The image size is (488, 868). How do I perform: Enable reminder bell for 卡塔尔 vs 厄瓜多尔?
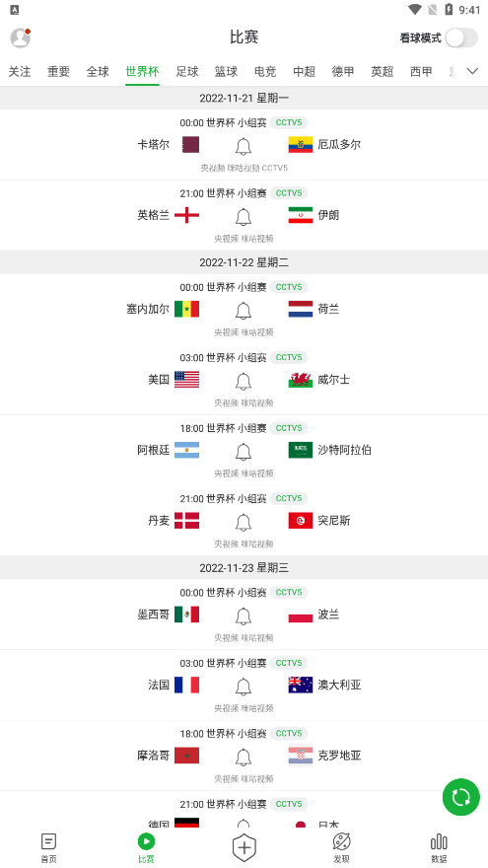coord(244,146)
